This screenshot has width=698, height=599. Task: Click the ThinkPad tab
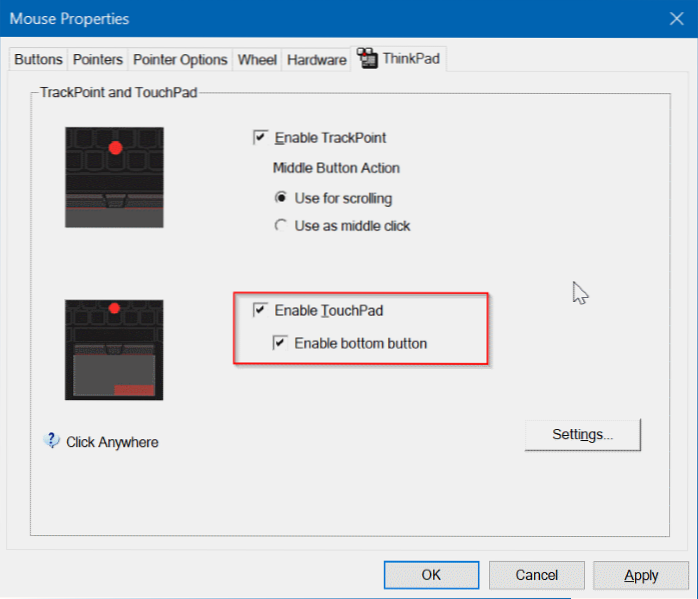(x=399, y=59)
